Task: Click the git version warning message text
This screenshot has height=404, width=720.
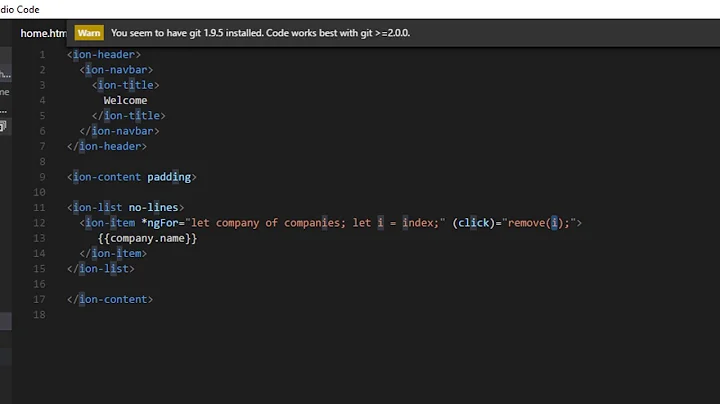Action: tap(260, 33)
